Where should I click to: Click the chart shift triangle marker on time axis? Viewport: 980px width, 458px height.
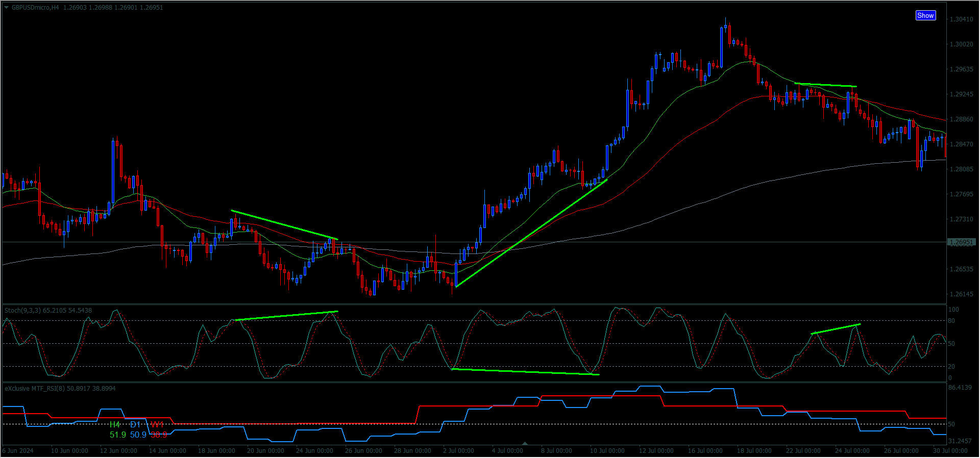pyautogui.click(x=525, y=443)
